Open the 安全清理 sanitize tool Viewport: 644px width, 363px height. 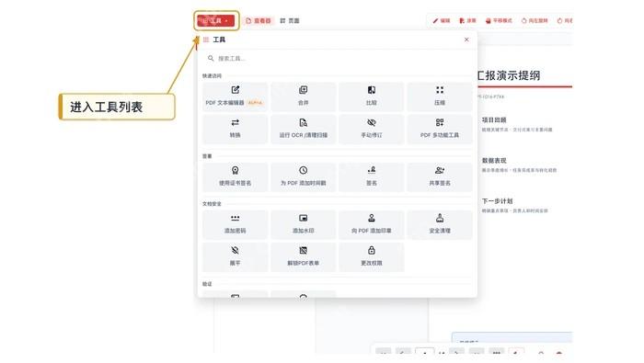[440, 224]
